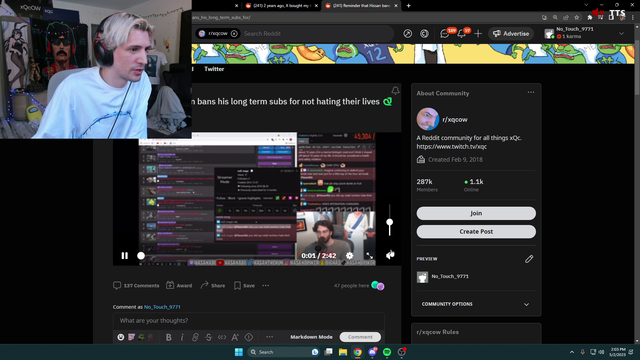Click the Advertise button

[511, 33]
